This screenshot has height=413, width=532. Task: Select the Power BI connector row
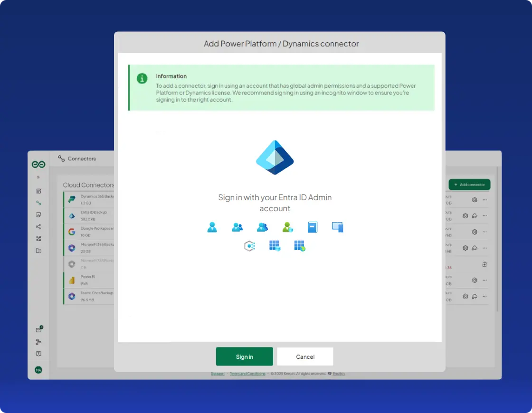tap(89, 280)
